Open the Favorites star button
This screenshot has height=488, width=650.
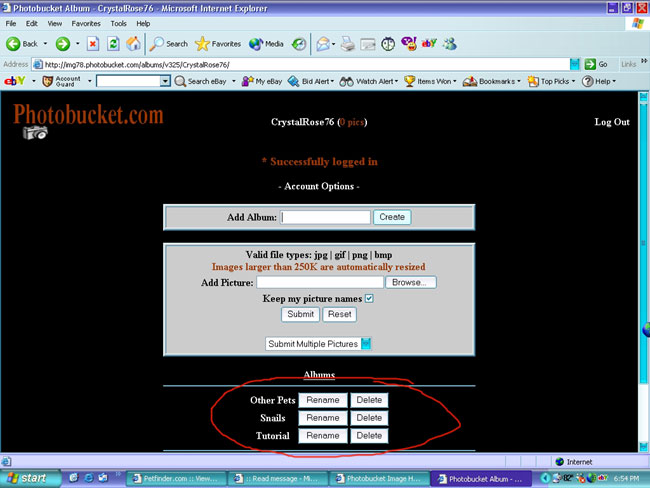pyautogui.click(x=218, y=44)
